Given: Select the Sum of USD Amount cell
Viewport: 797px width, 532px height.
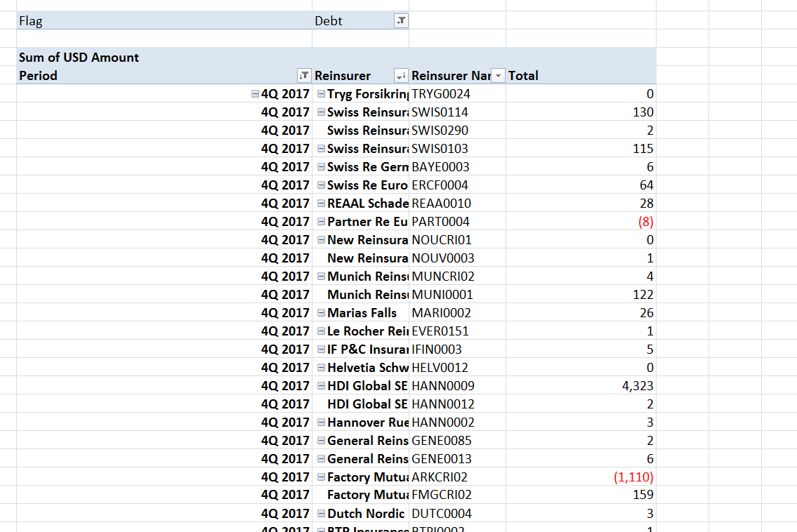Looking at the screenshot, I should click(164, 58).
